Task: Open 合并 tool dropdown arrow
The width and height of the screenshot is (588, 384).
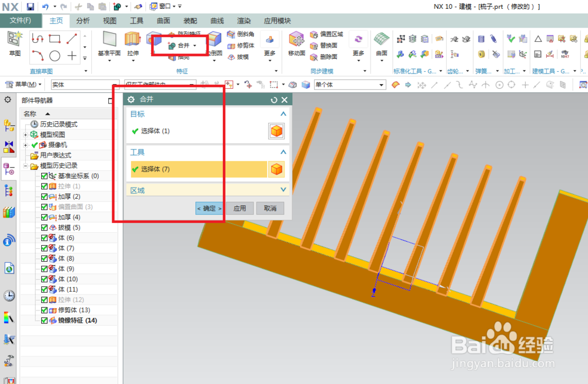Action: (195, 46)
